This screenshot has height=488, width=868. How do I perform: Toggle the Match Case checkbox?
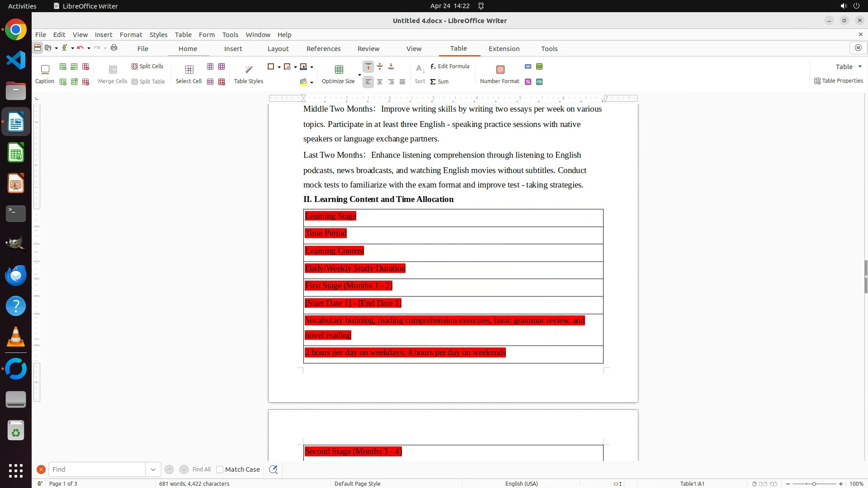[220, 469]
